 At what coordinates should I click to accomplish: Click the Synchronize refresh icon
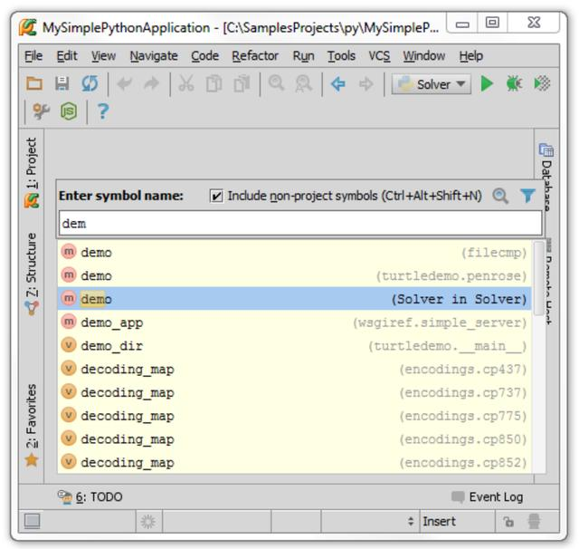pos(90,83)
